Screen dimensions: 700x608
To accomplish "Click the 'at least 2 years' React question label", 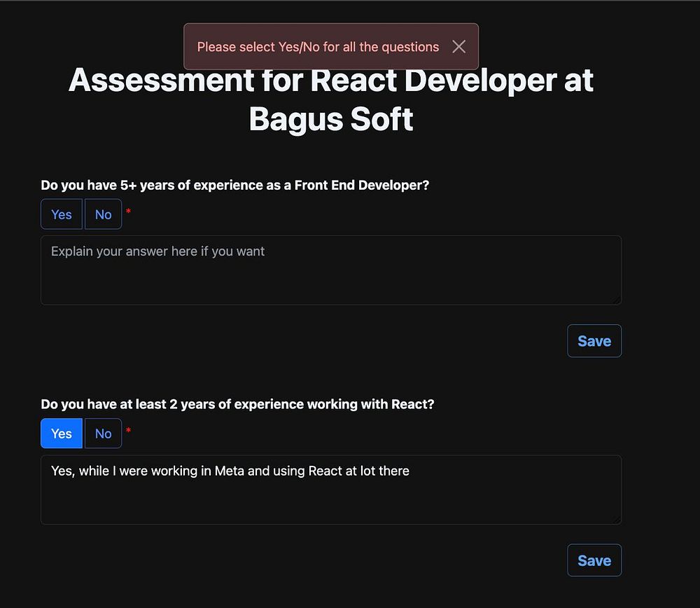I will click(237, 405).
